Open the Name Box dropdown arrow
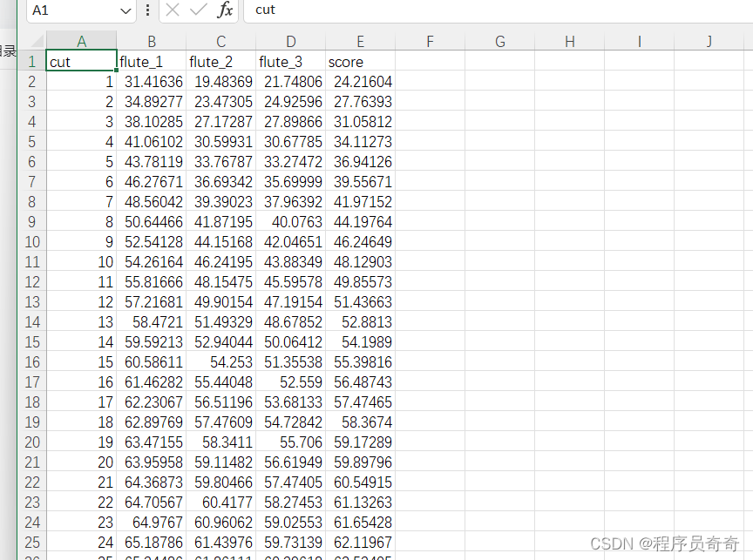Viewport: 753px width, 560px height. (125, 10)
